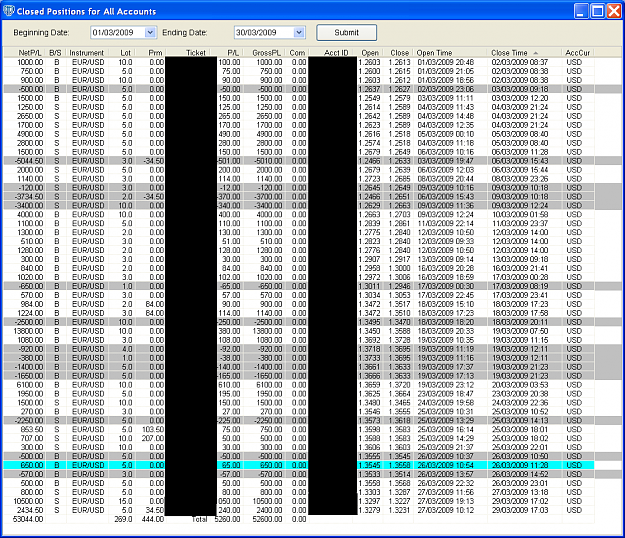Open the Ending Date dropdown arrow
Screen dimensions: 625x538
coord(299,33)
